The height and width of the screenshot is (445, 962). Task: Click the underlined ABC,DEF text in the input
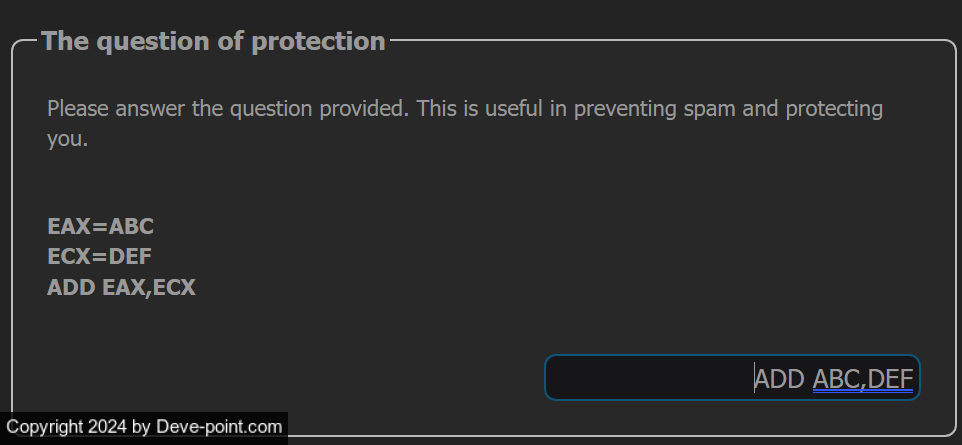coord(862,379)
